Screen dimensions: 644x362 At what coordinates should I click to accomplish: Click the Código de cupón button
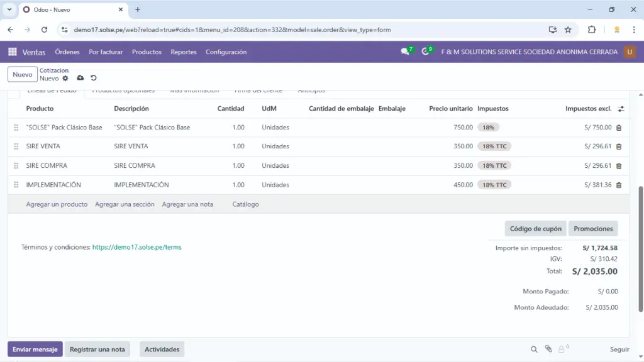tap(535, 229)
